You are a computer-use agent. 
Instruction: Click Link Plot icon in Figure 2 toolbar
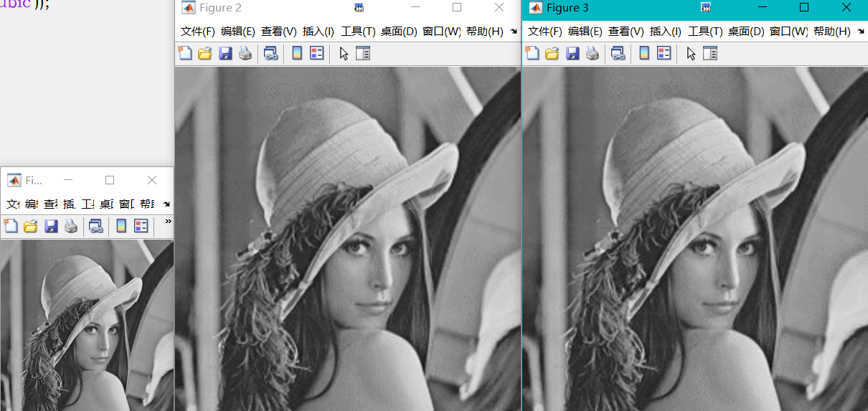pos(270,53)
